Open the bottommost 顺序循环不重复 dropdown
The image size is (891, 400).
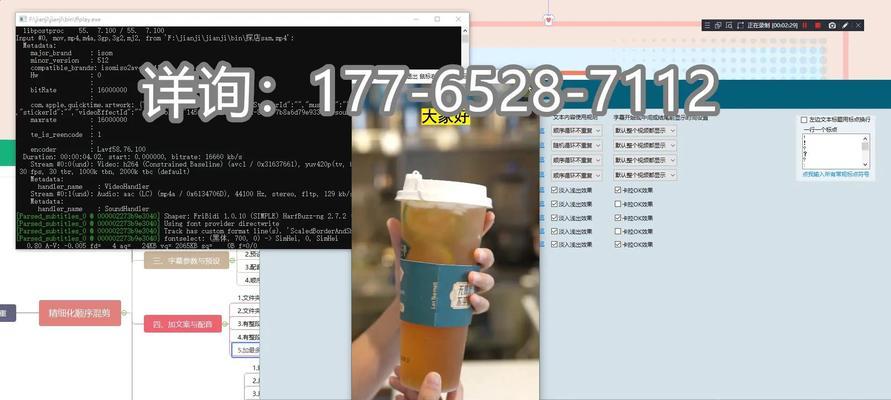click(577, 176)
